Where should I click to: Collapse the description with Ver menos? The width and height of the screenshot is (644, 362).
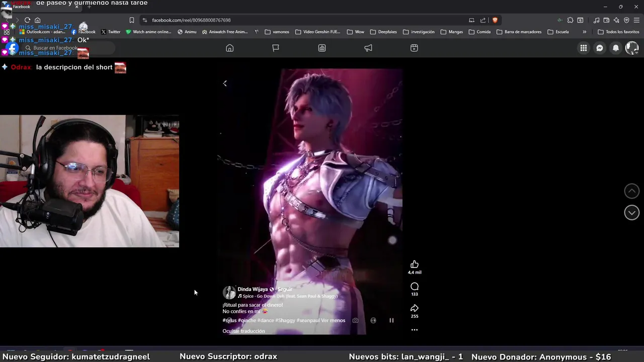pos(333,320)
